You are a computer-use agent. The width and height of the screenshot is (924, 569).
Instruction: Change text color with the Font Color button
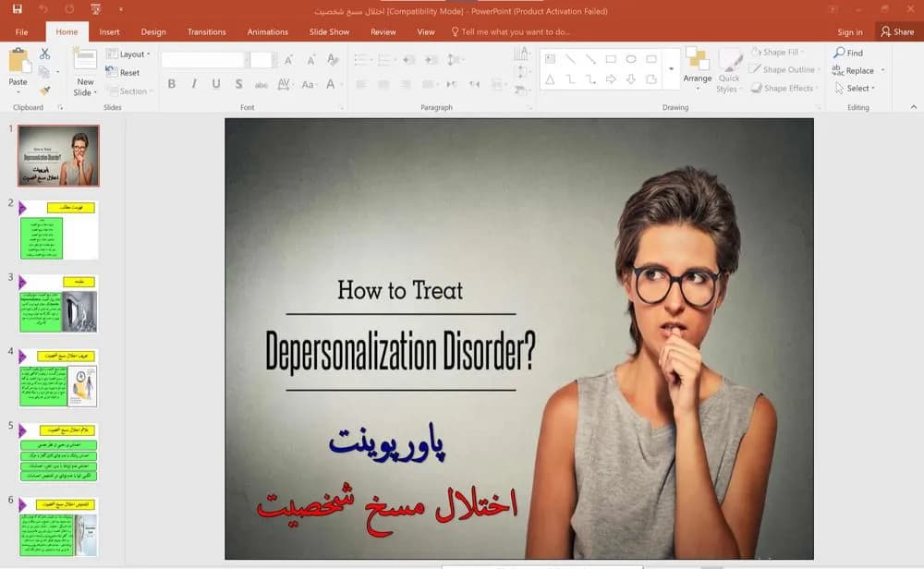(x=331, y=84)
